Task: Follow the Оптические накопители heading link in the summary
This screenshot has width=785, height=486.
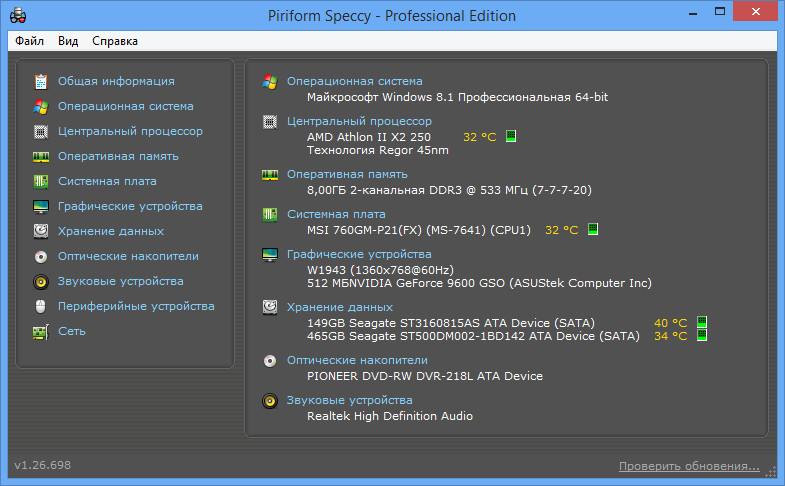Action: [357, 360]
